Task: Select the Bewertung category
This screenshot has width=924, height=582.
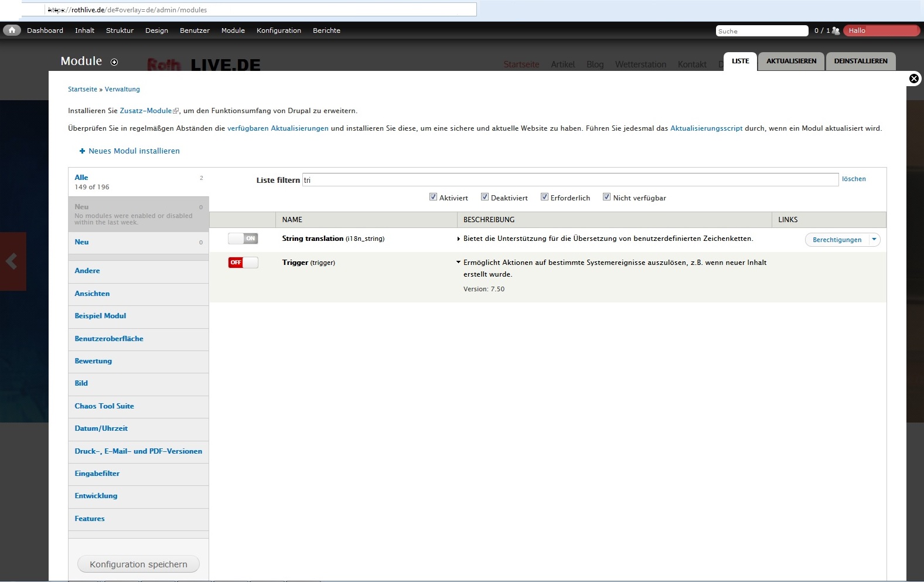Action: [x=138, y=361]
